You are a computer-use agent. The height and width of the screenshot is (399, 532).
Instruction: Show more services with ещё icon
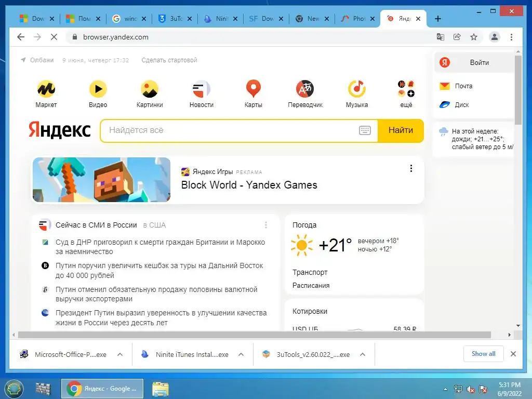click(x=406, y=89)
